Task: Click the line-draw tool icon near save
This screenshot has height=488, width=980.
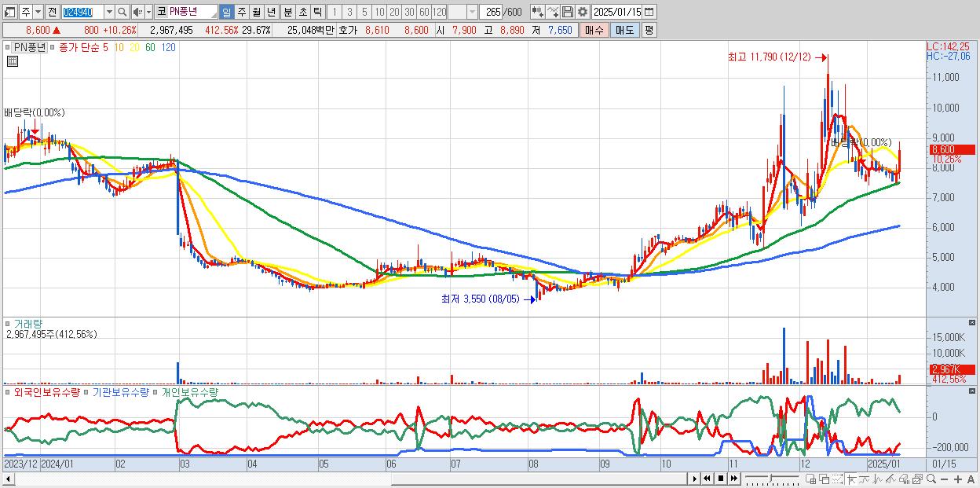Action: point(553,12)
